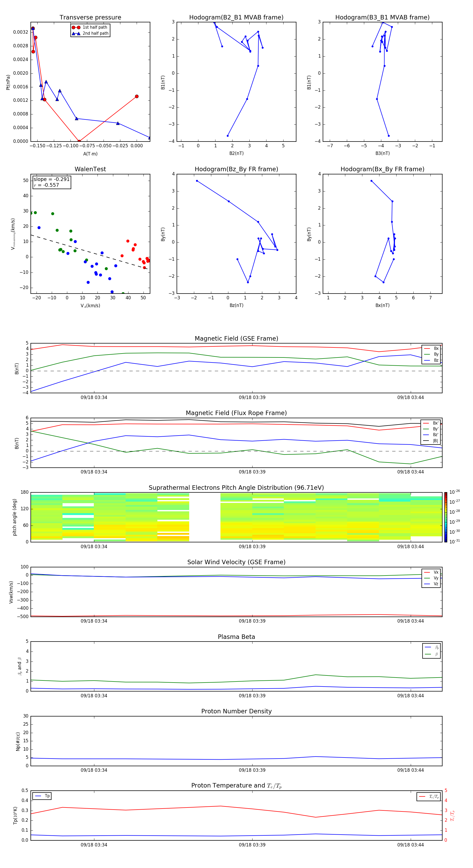Click the '10^-26' color bar label
Viewport: 473px width, 868px height.
tap(455, 492)
